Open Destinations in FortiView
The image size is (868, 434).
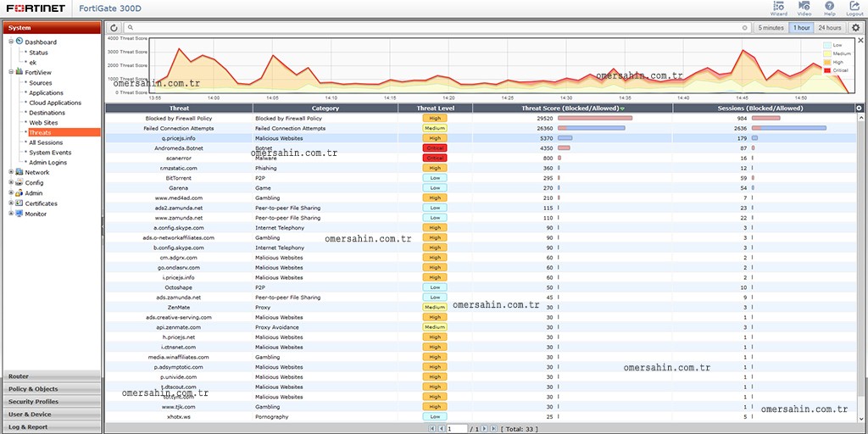click(x=47, y=113)
